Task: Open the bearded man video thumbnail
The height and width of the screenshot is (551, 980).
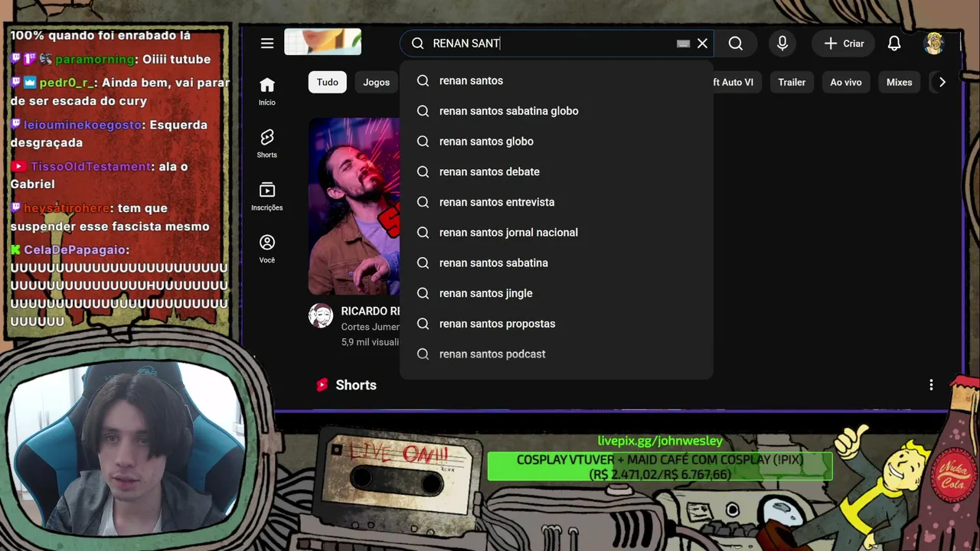Action: (354, 206)
